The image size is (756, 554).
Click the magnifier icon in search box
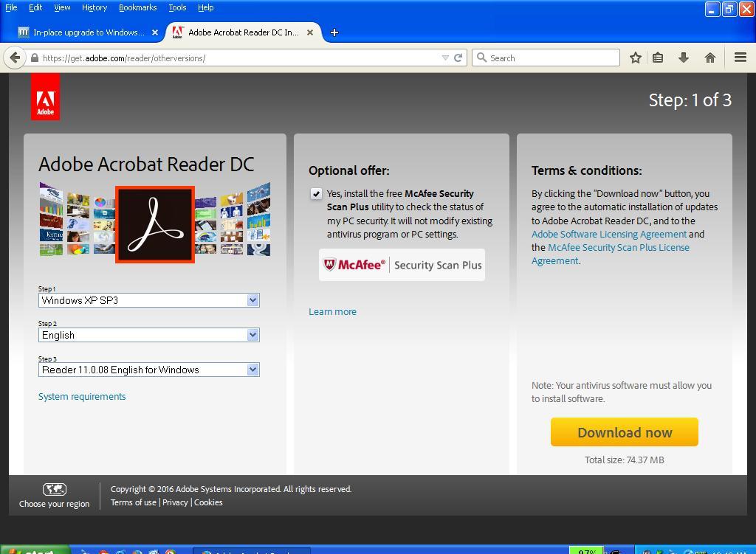point(481,58)
